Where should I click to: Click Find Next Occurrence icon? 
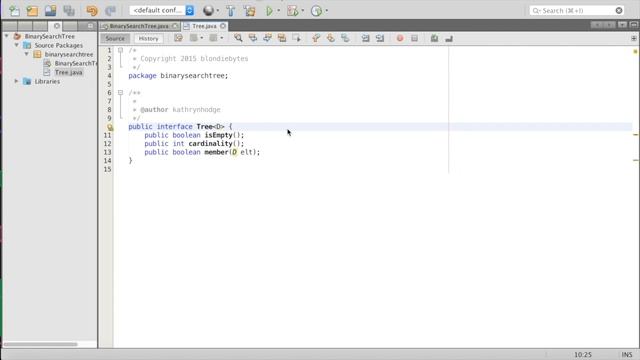pyautogui.click(x=267, y=38)
